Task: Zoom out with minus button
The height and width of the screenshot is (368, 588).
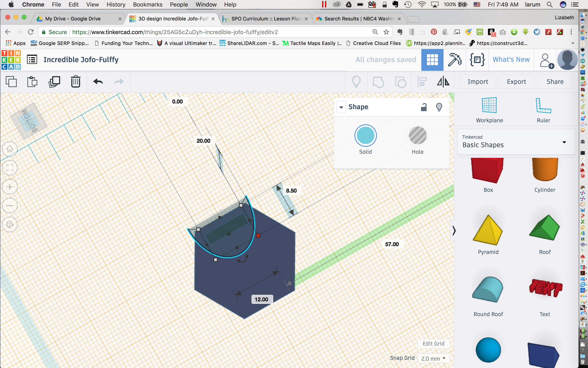Action: point(10,206)
